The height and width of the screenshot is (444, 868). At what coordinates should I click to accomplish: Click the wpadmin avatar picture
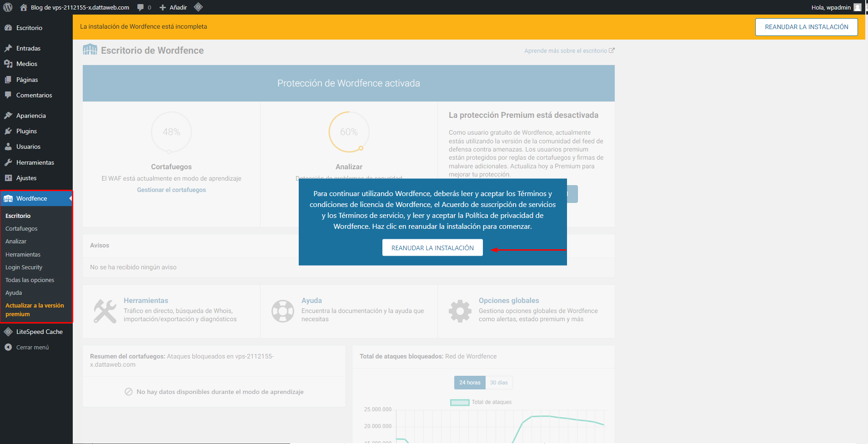click(858, 7)
